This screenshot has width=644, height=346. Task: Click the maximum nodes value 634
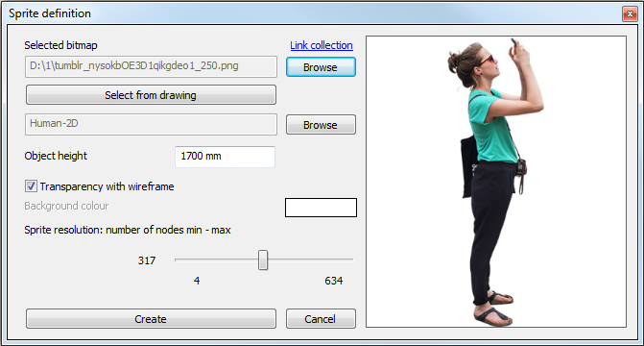pos(333,281)
